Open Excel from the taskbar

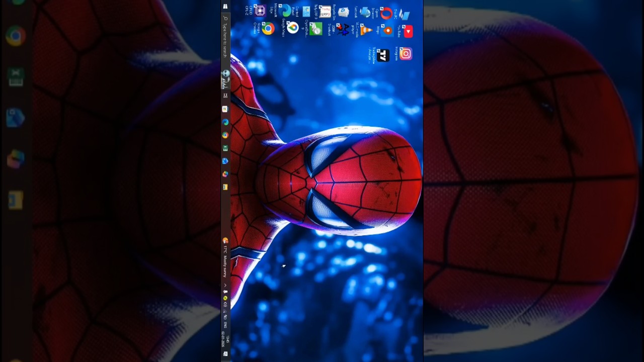(x=225, y=148)
